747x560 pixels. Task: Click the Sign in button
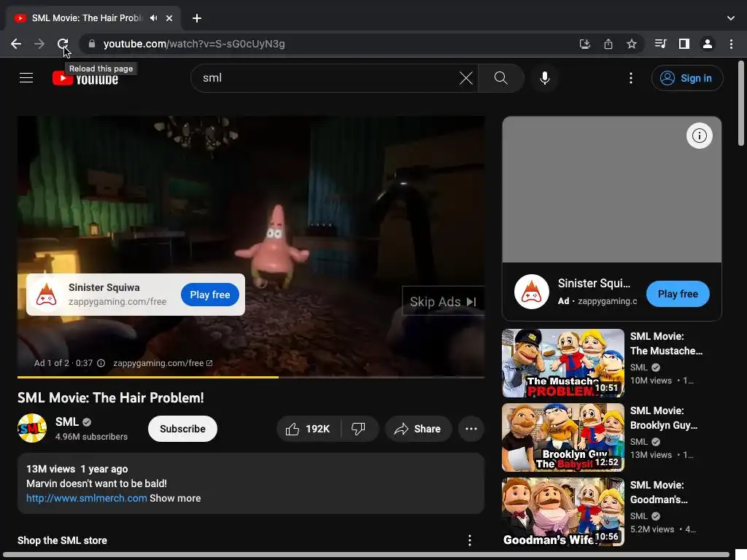point(687,78)
